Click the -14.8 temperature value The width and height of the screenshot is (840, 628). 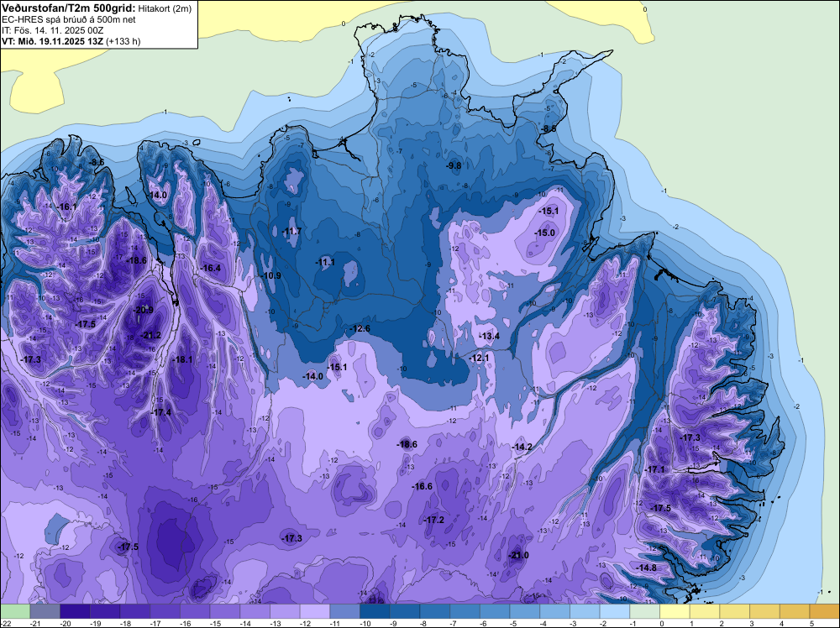[647, 568]
